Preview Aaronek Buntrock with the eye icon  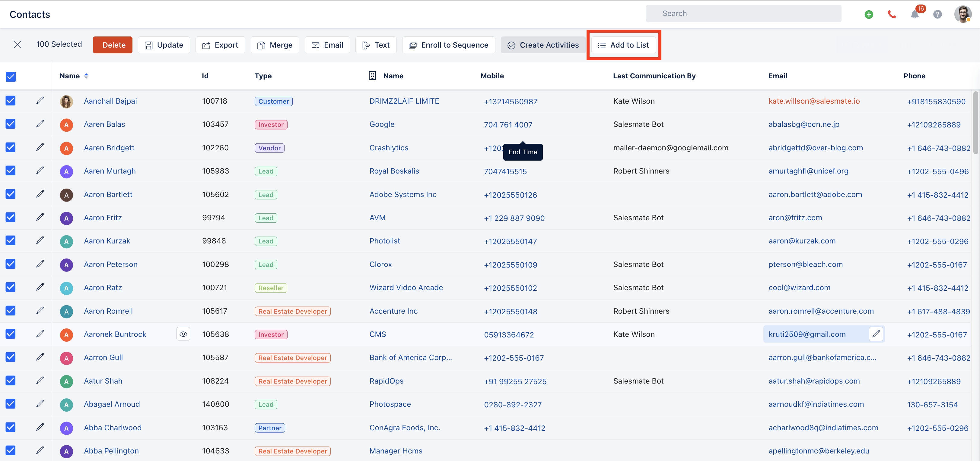coord(183,334)
